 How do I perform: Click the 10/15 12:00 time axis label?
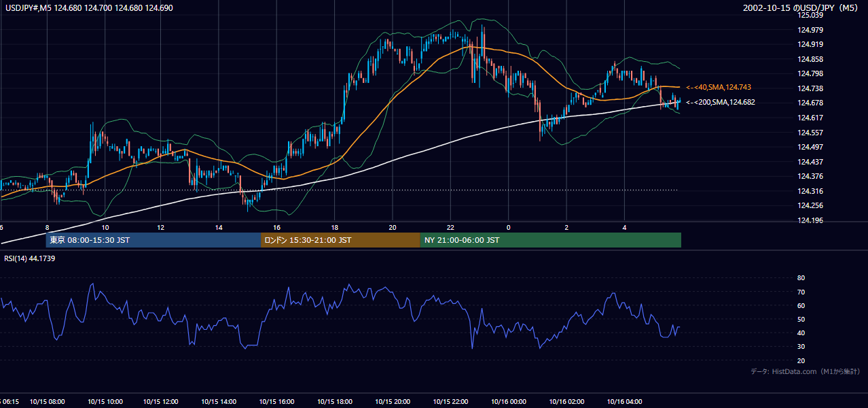tap(162, 402)
